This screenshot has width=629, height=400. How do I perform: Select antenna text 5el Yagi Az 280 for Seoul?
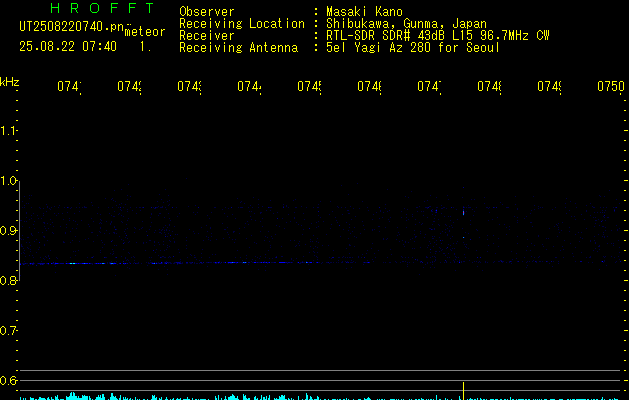coord(413,48)
